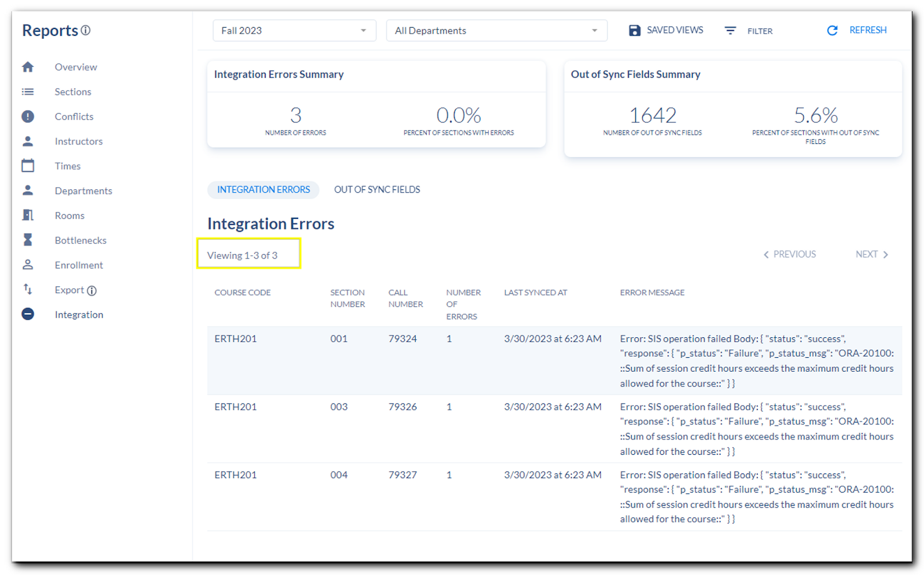Expand term selector via its arrow
The image size is (924, 575).
363,31
